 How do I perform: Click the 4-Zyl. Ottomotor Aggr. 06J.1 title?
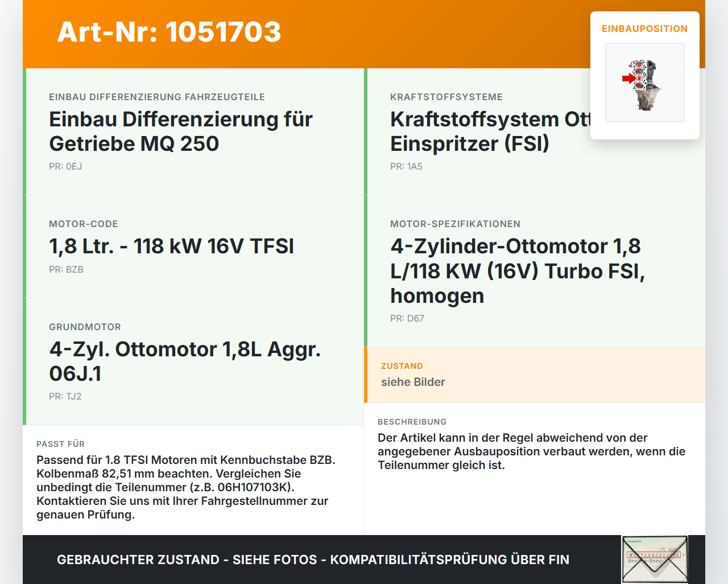pyautogui.click(x=185, y=361)
